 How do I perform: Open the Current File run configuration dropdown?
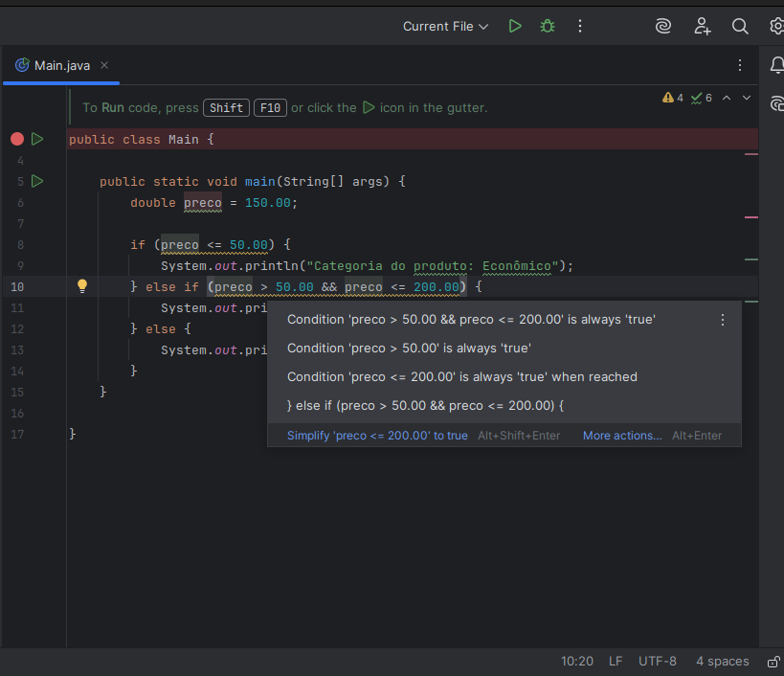pyautogui.click(x=445, y=27)
